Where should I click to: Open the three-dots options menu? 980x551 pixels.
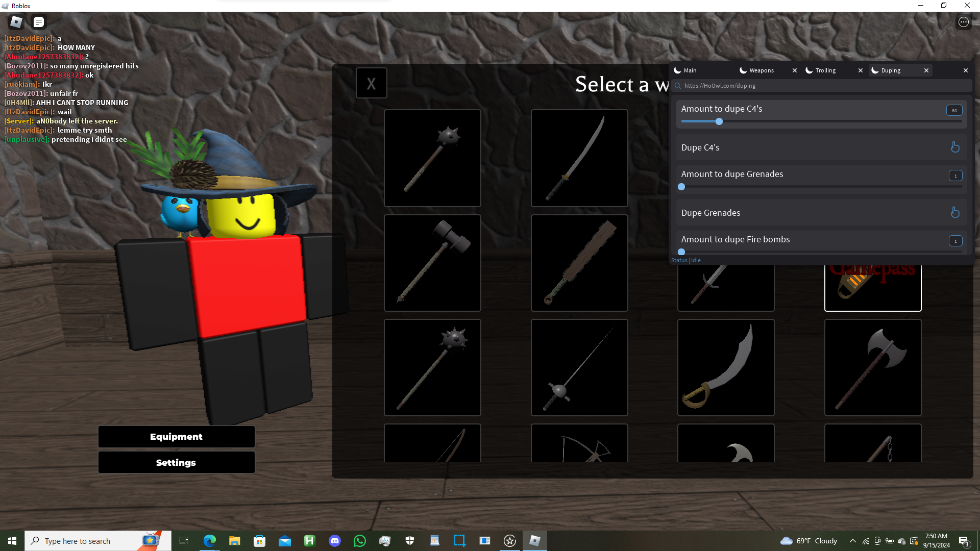tap(963, 22)
